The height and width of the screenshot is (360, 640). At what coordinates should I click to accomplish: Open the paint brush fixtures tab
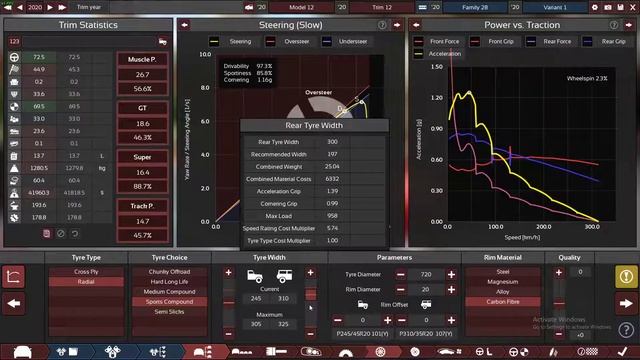[x=276, y=351]
